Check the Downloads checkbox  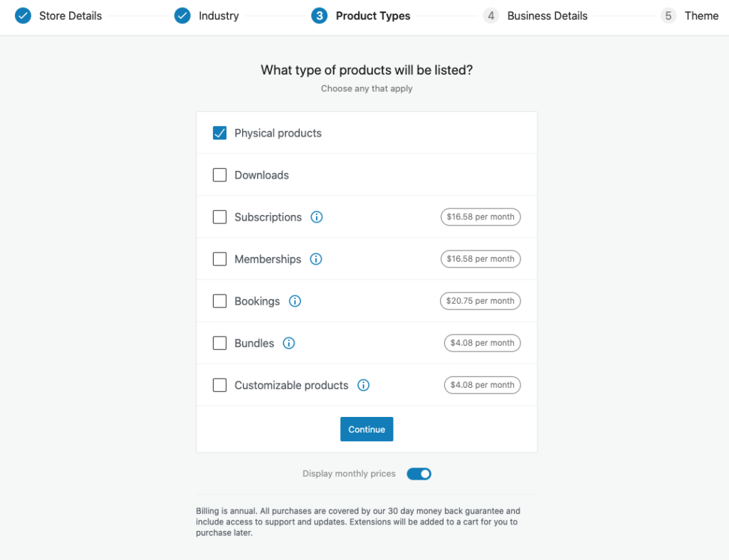[219, 175]
